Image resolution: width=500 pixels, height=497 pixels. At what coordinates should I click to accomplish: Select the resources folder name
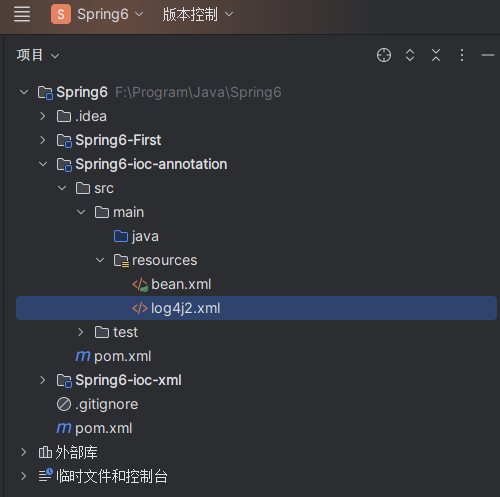click(x=165, y=260)
